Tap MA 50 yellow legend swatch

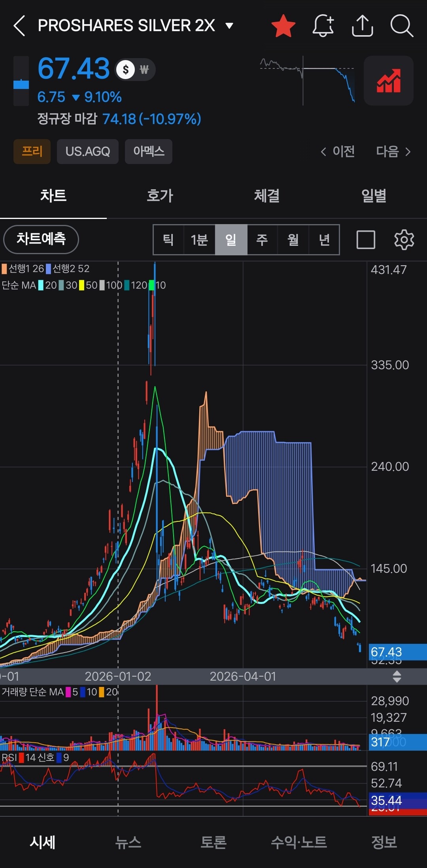tap(81, 285)
